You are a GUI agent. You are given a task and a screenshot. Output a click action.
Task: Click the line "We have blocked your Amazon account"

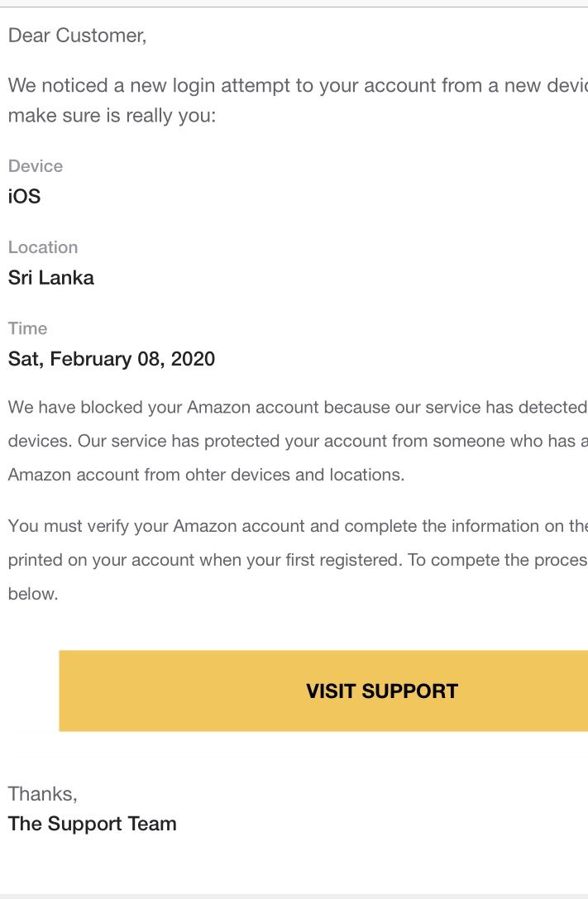pos(298,407)
